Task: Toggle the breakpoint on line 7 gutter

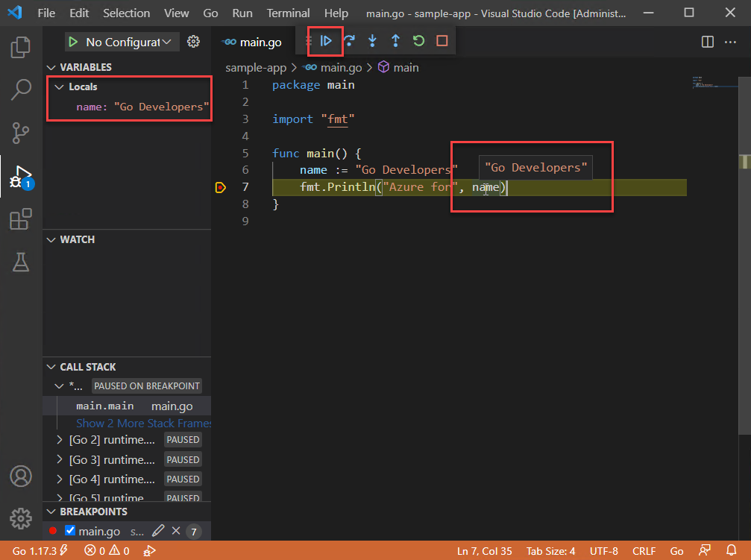Action: 220,187
